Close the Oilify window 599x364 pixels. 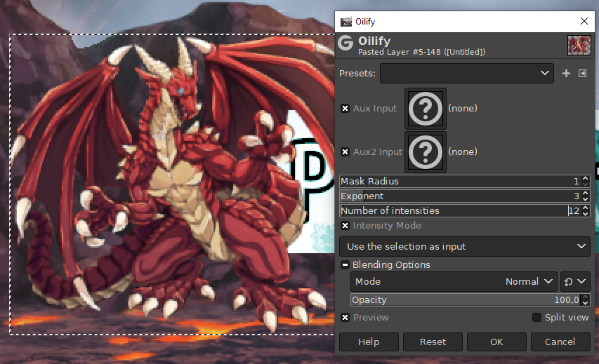click(584, 21)
